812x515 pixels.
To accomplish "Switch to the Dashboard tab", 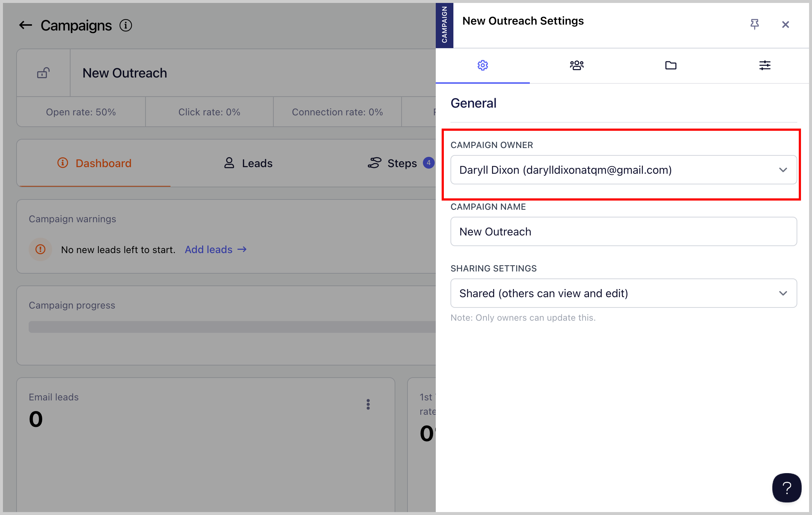I will click(x=94, y=163).
